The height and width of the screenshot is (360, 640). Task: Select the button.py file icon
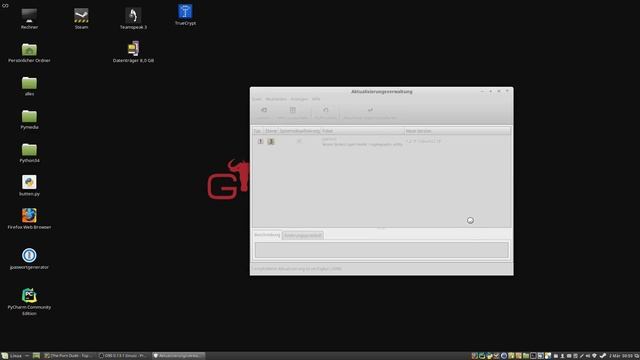click(29, 186)
